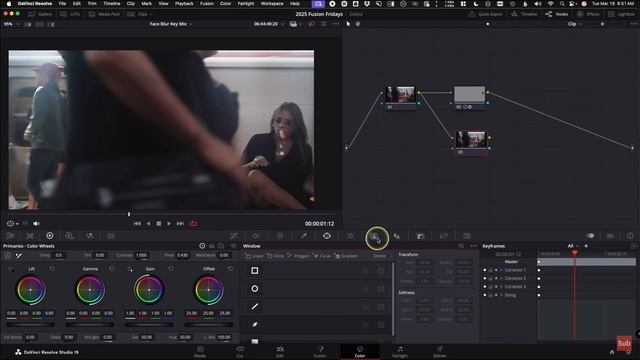The height and width of the screenshot is (360, 640).
Task: Open the Media Pool panel
Action: coord(104,14)
